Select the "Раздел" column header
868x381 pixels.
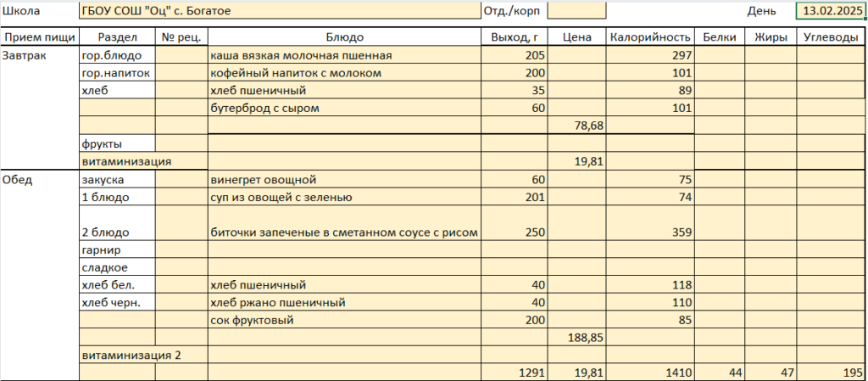tap(117, 37)
